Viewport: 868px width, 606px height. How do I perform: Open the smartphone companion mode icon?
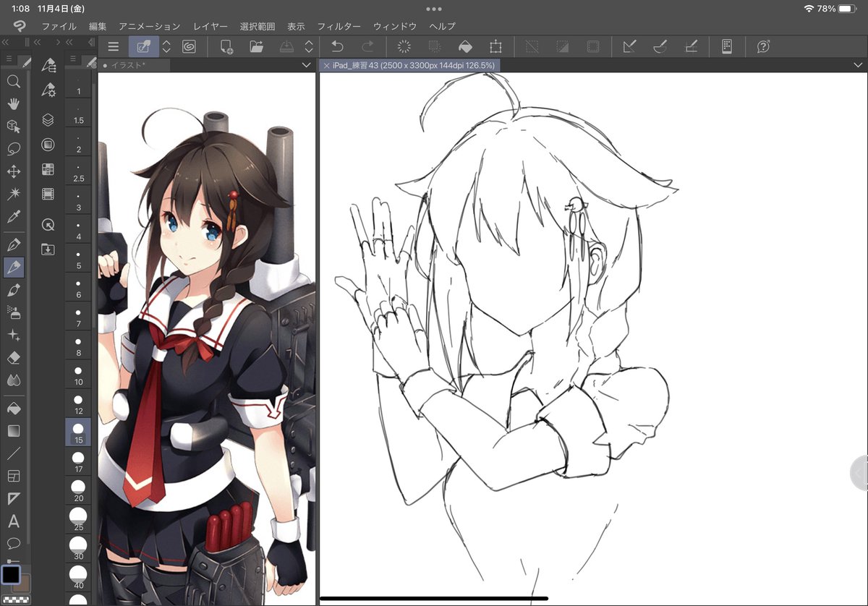click(x=727, y=47)
